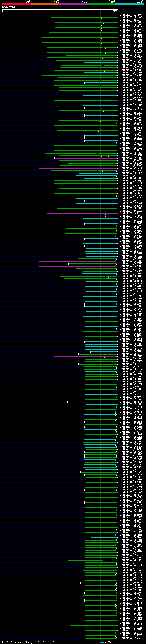Click hit UniRef100_Q9SZP4
This screenshot has height=644, width=146.
pyautogui.click(x=131, y=37)
